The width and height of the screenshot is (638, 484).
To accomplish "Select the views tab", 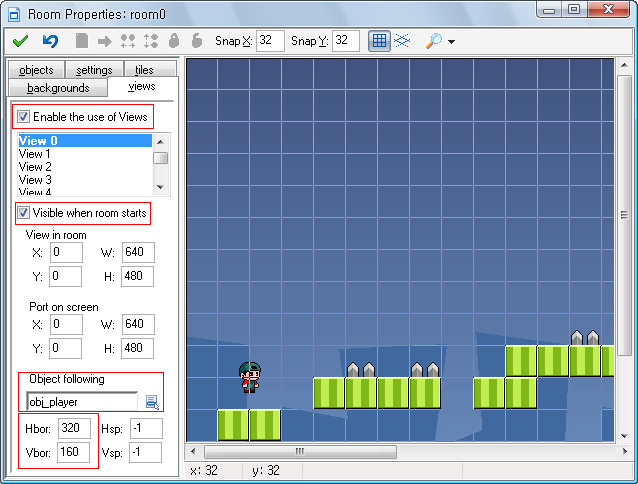I will coord(142,86).
